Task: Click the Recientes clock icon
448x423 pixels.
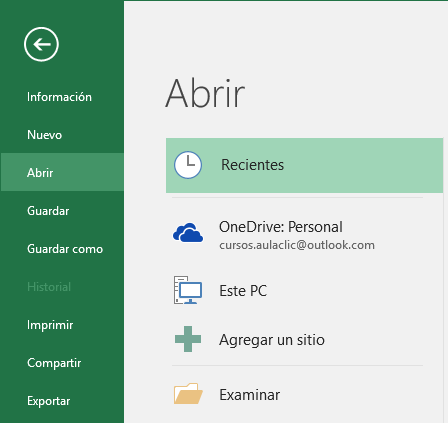Action: pyautogui.click(x=188, y=165)
